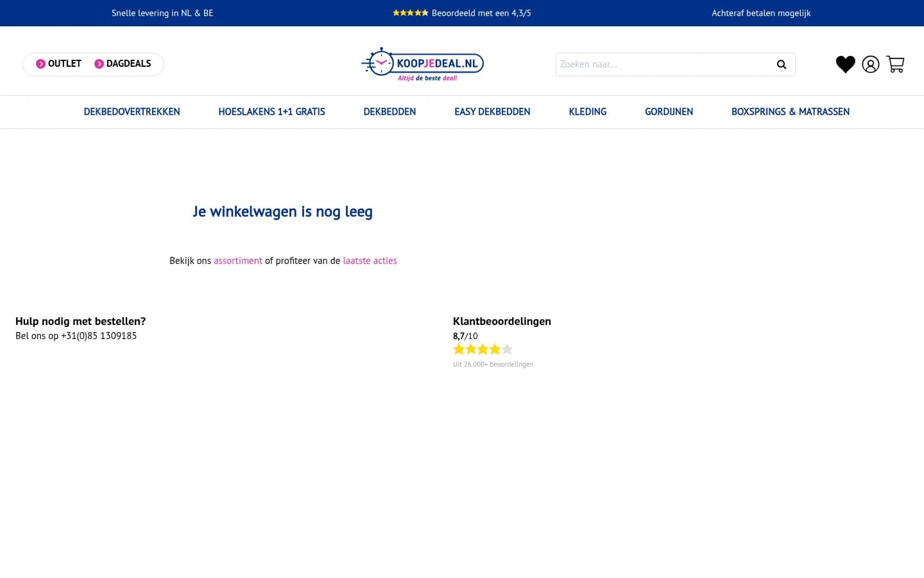Open the KLEDING menu
Image resolution: width=924 pixels, height=578 pixels.
coord(587,112)
